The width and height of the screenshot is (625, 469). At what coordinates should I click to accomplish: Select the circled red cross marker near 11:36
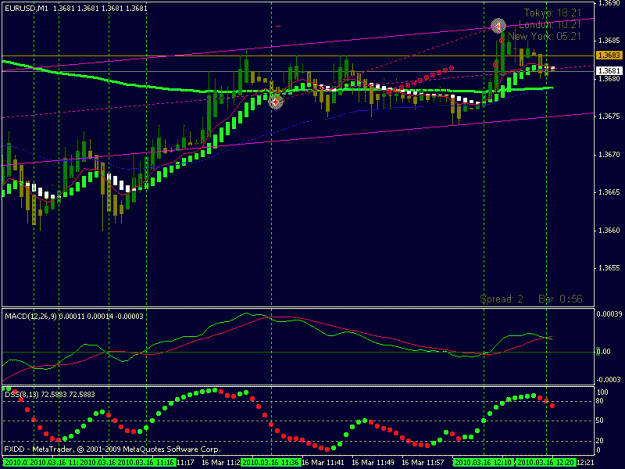(x=275, y=102)
